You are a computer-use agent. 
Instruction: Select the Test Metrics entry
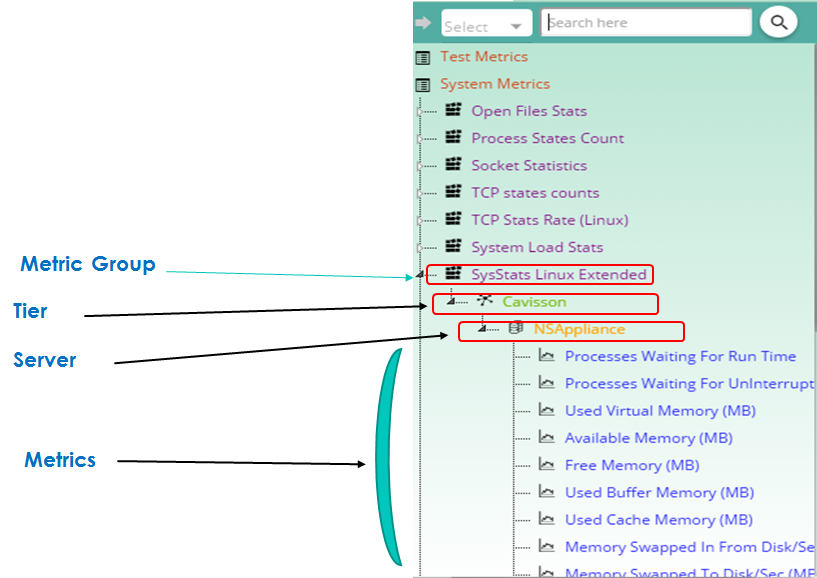[484, 57]
